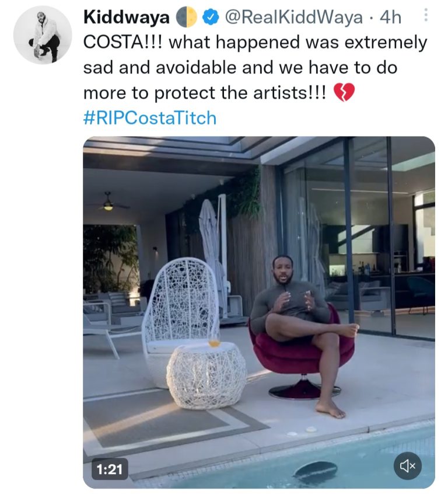Click the blue verified badge
The width and height of the screenshot is (448, 494).
(x=209, y=19)
